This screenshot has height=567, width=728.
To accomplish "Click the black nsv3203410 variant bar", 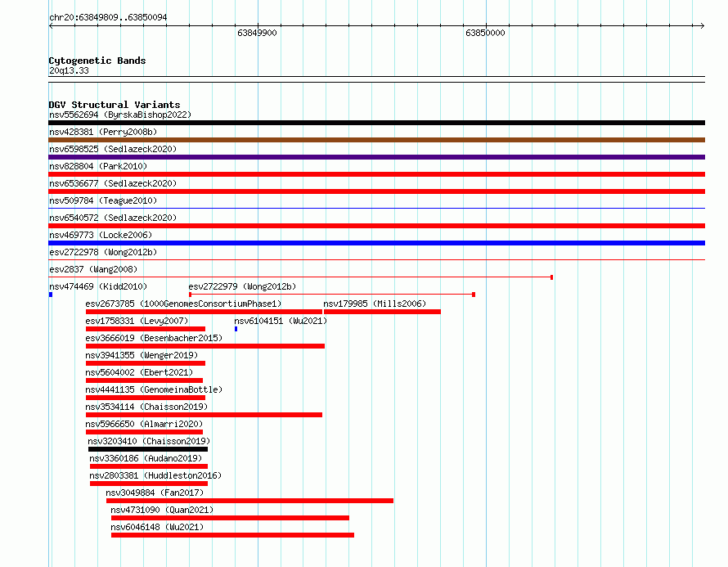I will coord(148,449).
